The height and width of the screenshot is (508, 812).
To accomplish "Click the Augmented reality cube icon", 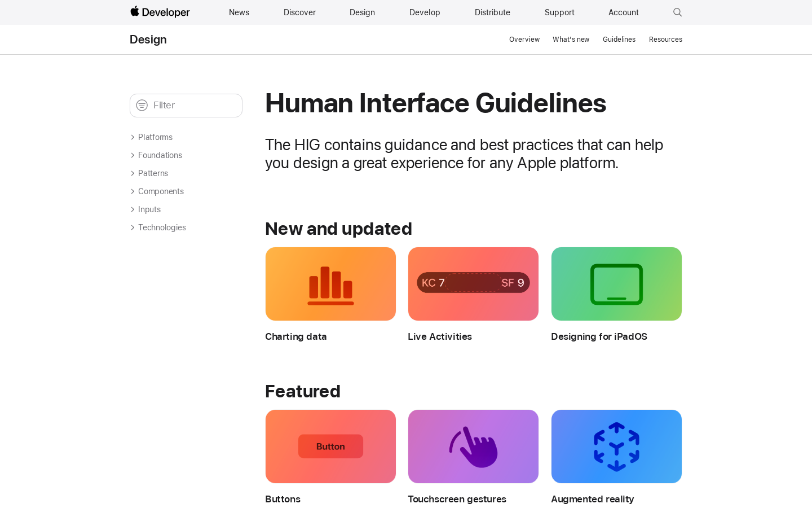I will click(x=616, y=446).
